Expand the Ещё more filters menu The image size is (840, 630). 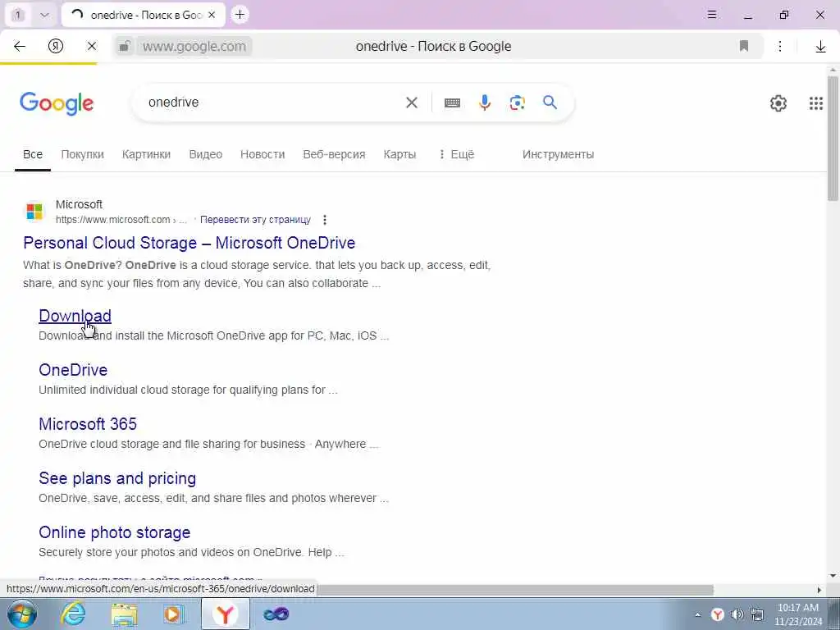(456, 154)
